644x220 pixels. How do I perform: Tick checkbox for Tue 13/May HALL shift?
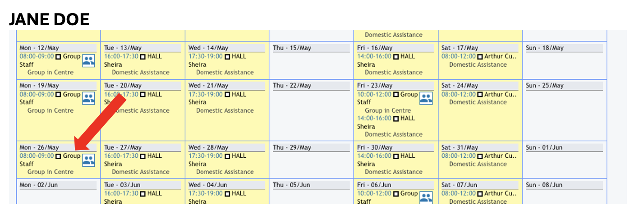point(143,57)
